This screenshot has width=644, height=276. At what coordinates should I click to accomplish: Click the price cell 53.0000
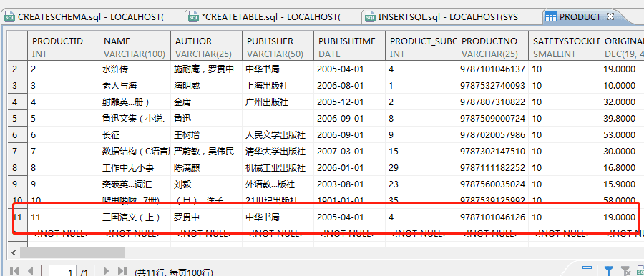[x=622, y=134]
